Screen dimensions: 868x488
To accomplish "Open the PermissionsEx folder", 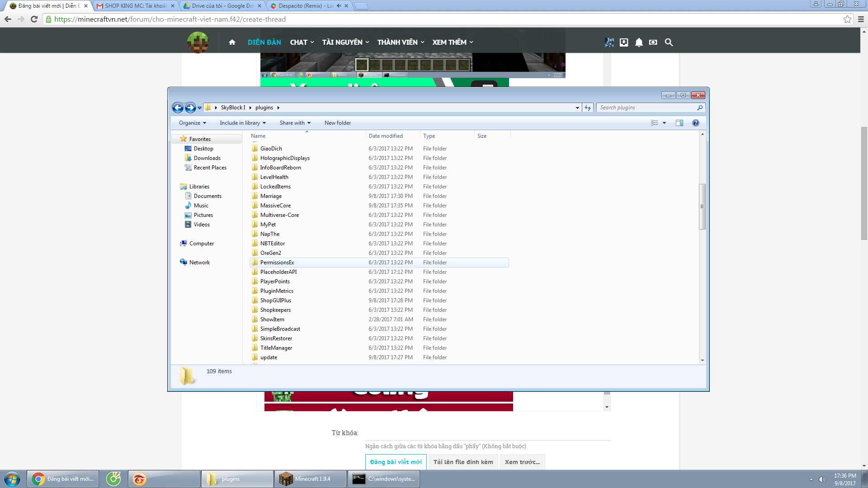I will pos(277,263).
